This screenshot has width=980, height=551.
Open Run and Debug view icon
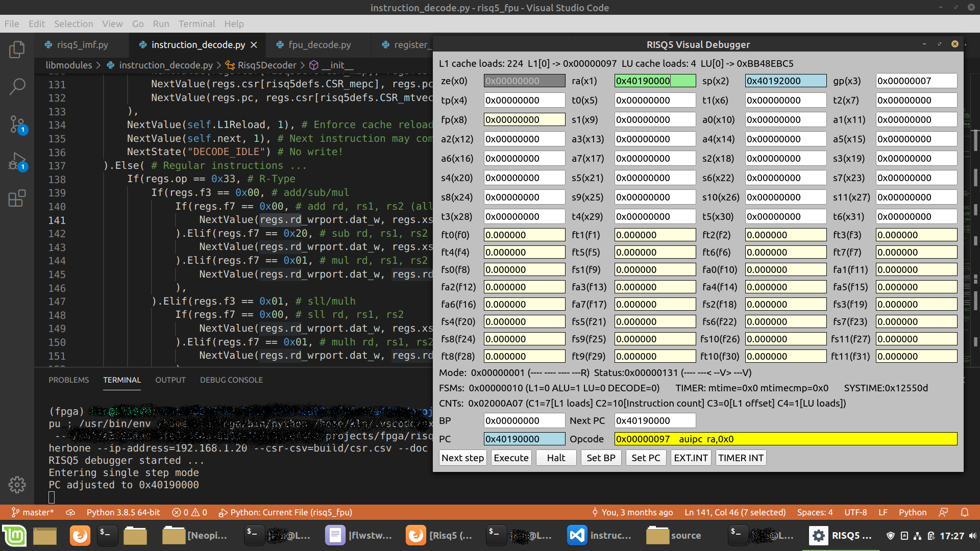(17, 162)
